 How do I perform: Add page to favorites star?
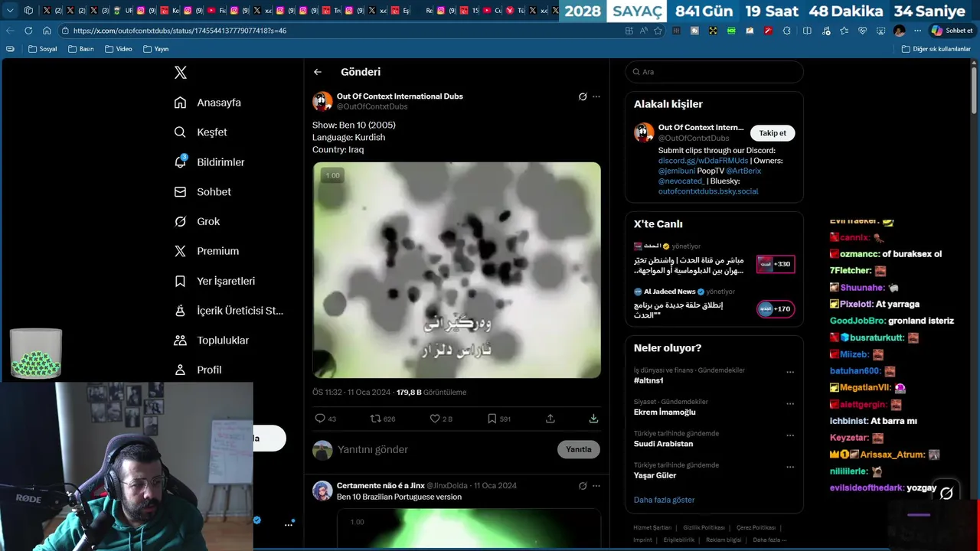point(658,31)
